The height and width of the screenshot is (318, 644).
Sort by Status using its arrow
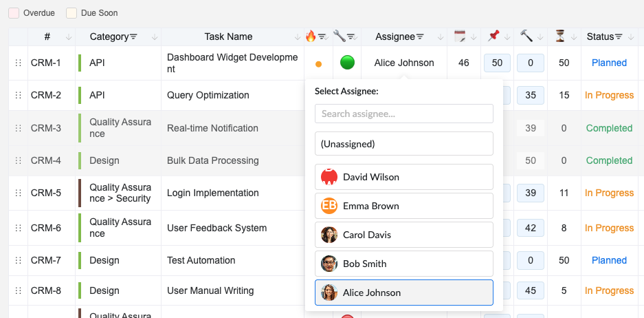click(x=631, y=37)
